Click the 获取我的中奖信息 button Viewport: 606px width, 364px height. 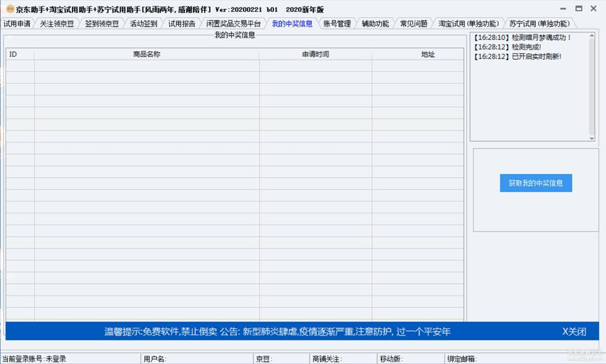[535, 183]
